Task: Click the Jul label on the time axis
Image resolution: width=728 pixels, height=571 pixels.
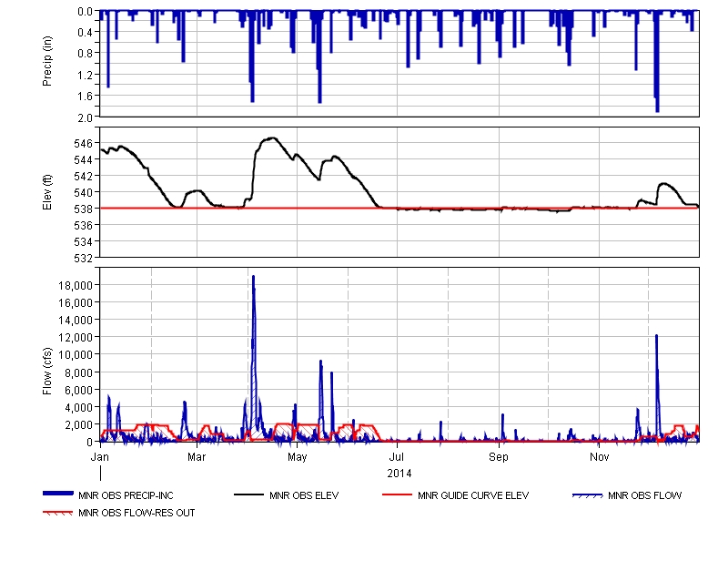Action: pyautogui.click(x=397, y=456)
